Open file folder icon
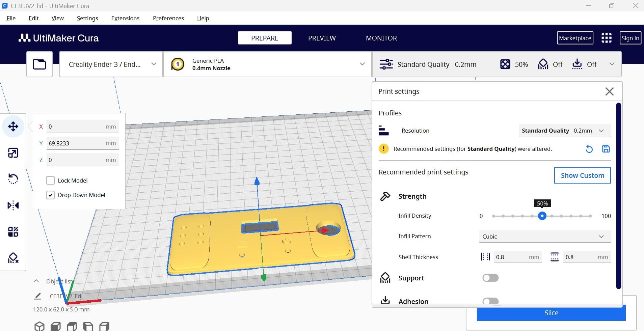Image resolution: width=644 pixels, height=331 pixels. 39,64
